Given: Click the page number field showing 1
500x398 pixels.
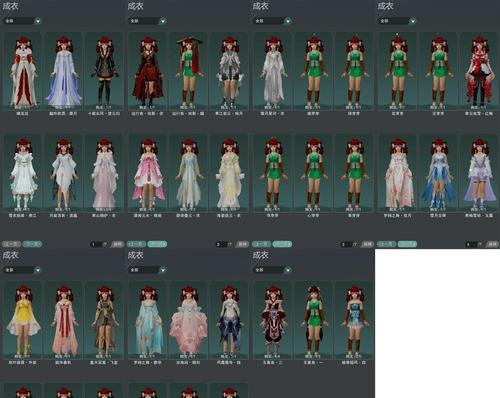Looking at the screenshot, I should pyautogui.click(x=95, y=244).
